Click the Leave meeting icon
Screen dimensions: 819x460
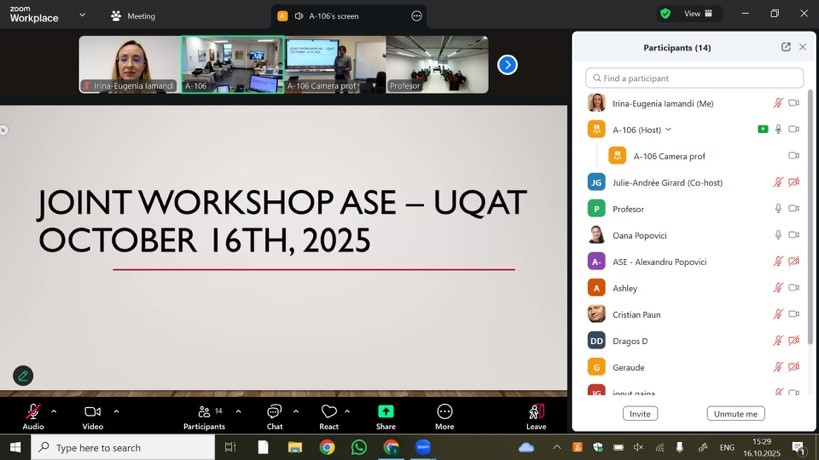click(536, 412)
